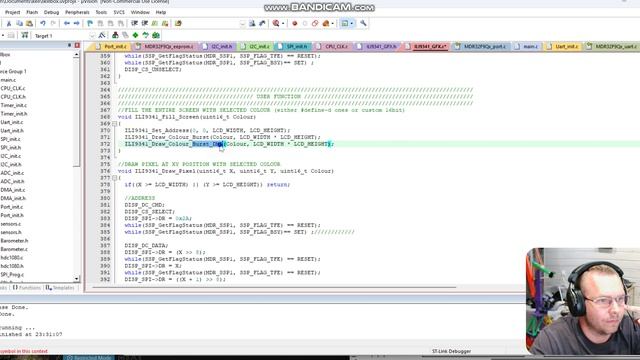Click the project tree scroll down arrow
The height and width of the screenshot is (360, 640).
[x=77, y=279]
